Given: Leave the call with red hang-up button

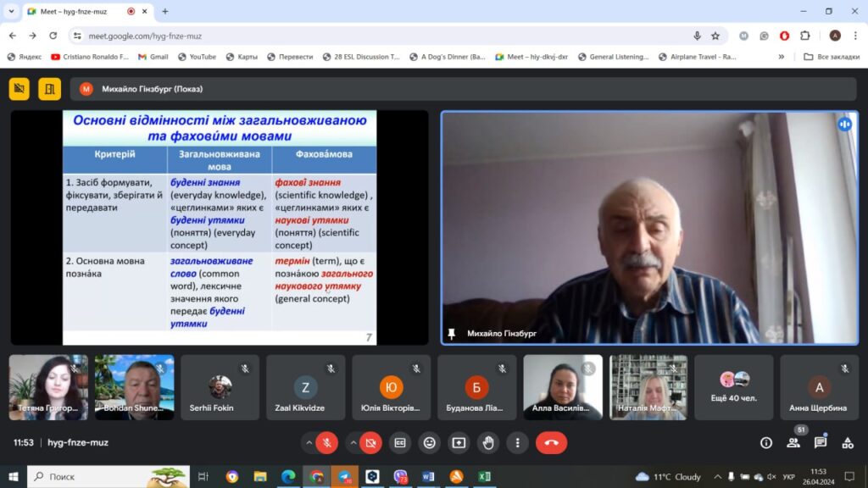Looking at the screenshot, I should point(551,442).
